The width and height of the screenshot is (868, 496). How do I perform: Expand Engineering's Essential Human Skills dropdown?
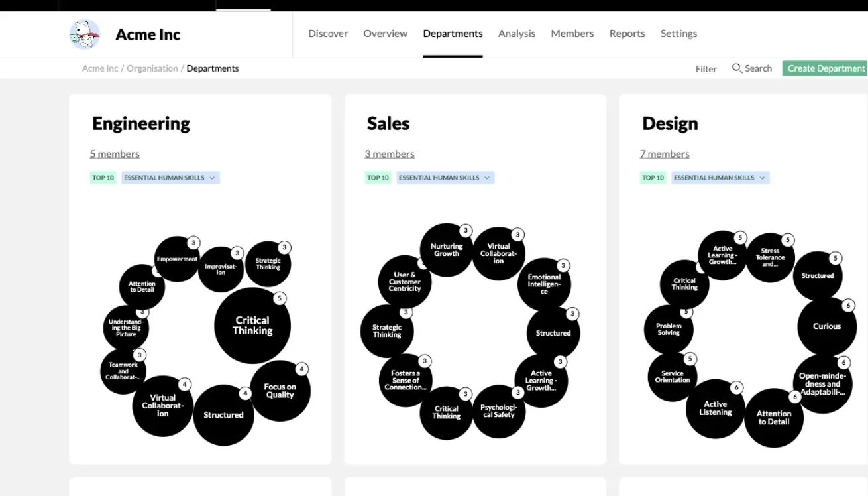coord(170,178)
